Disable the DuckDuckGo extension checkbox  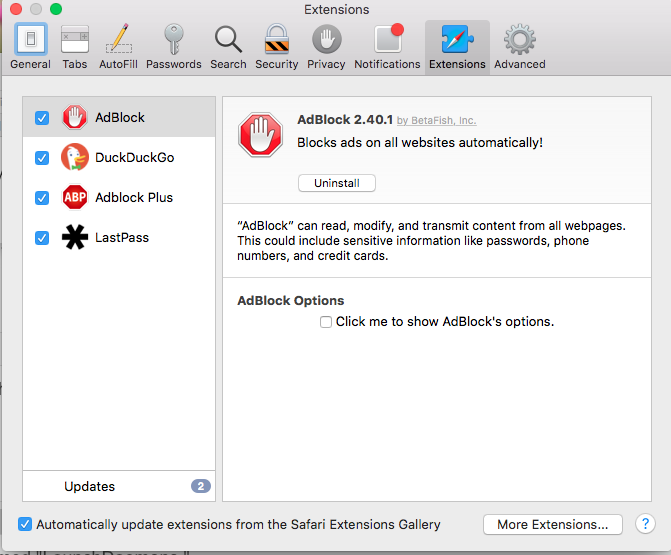click(42, 158)
